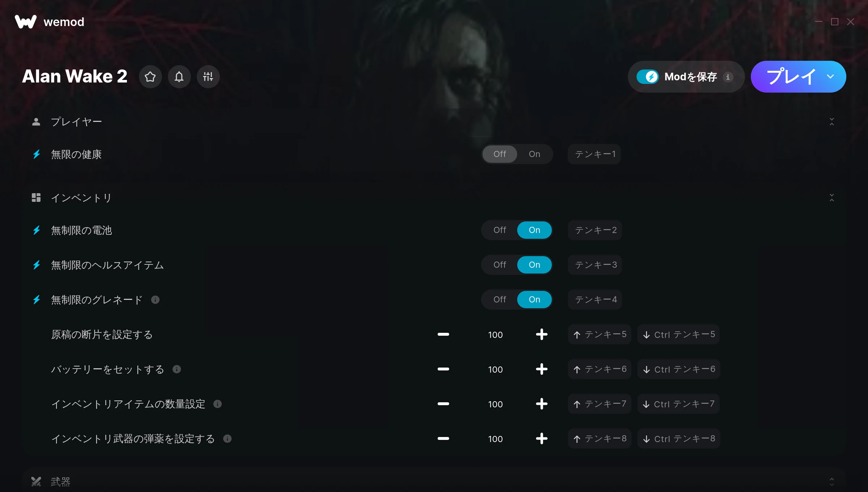This screenshot has width=868, height=492.
Task: Click info icon beside インベントリ武器の弾薬を設定する
Action: (x=227, y=439)
